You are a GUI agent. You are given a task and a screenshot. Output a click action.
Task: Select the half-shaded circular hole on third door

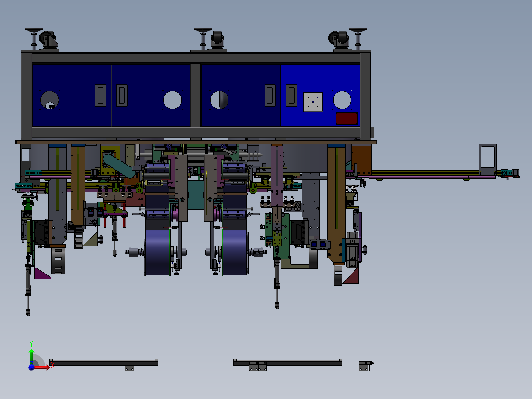coord(219,100)
